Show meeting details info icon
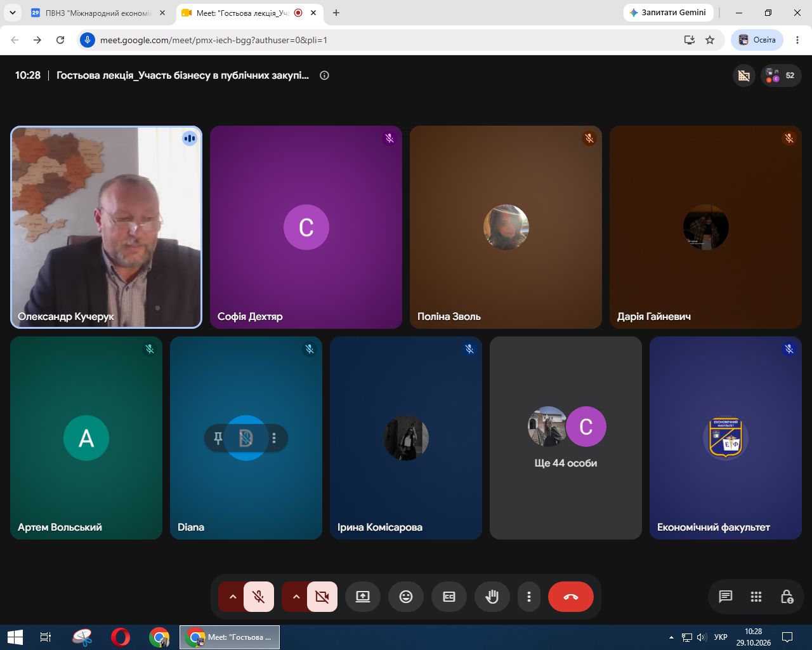812x650 pixels. click(x=324, y=76)
